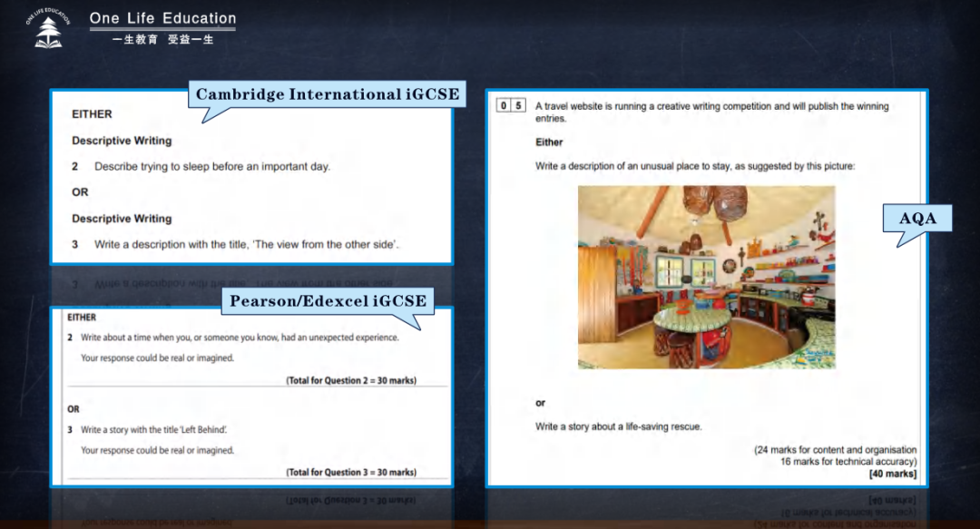980x529 pixels.
Task: Click '(Total for Question 2 = 30 marks)'
Action: 351,380
